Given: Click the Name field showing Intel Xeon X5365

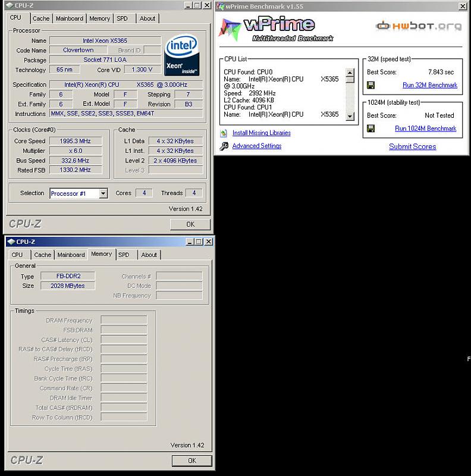Looking at the screenshot, I should coord(105,40).
